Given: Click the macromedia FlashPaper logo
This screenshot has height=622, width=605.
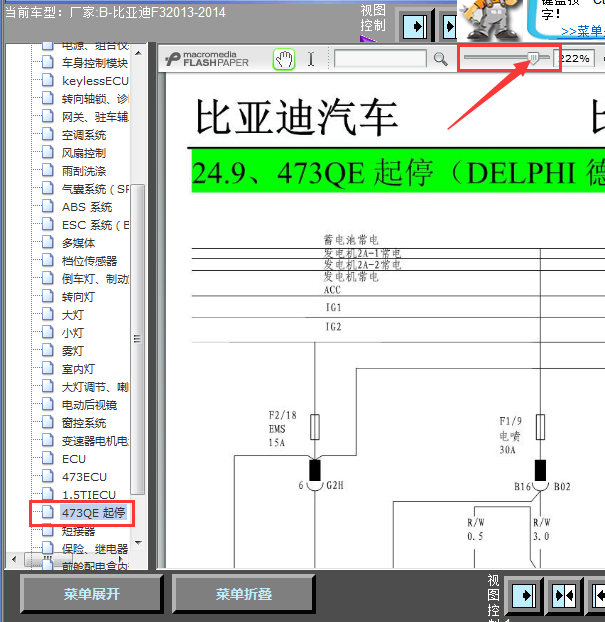Looking at the screenshot, I should [x=207, y=59].
